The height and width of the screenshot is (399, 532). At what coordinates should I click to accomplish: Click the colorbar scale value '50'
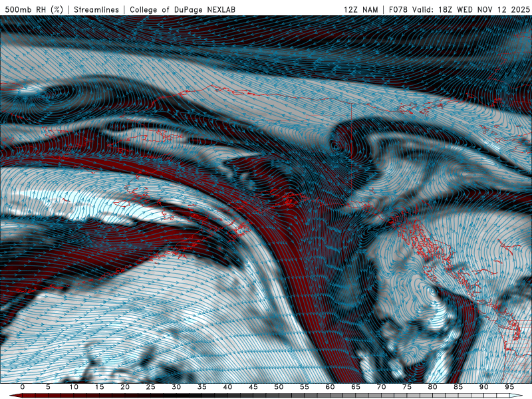[x=279, y=387]
